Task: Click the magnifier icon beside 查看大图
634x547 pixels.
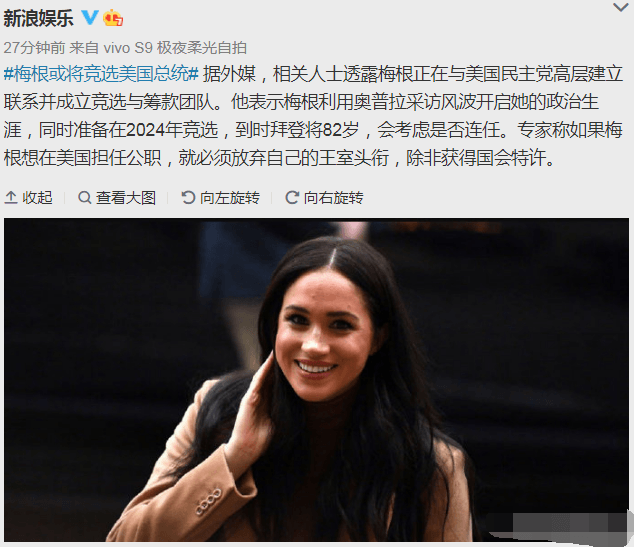Action: click(x=84, y=198)
